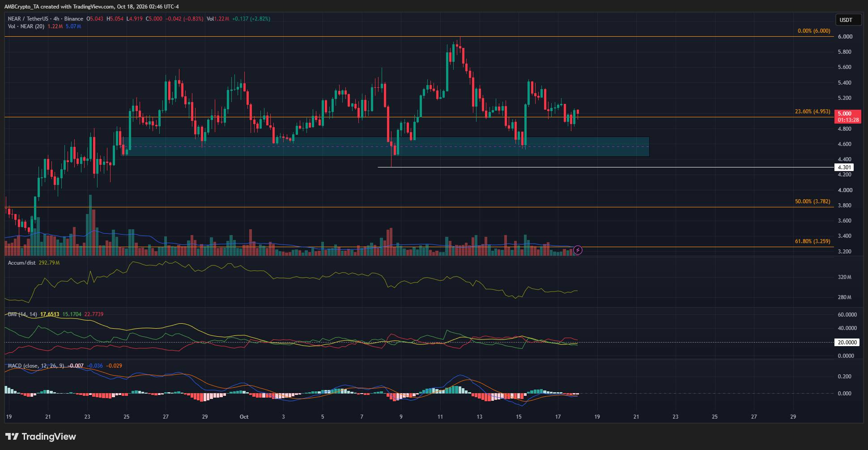Click the 15 date on time axis
Image resolution: width=868 pixels, height=450 pixels.
519,417
